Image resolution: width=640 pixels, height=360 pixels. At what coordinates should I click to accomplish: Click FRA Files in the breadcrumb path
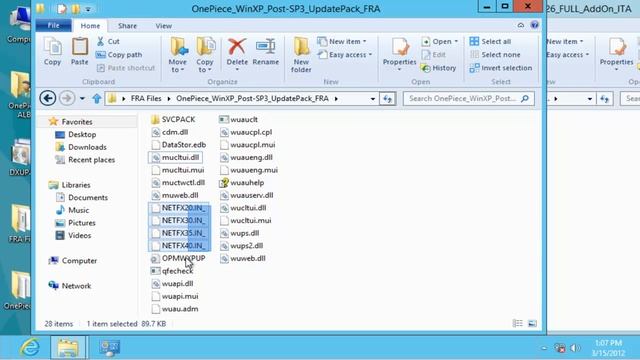pyautogui.click(x=146, y=98)
